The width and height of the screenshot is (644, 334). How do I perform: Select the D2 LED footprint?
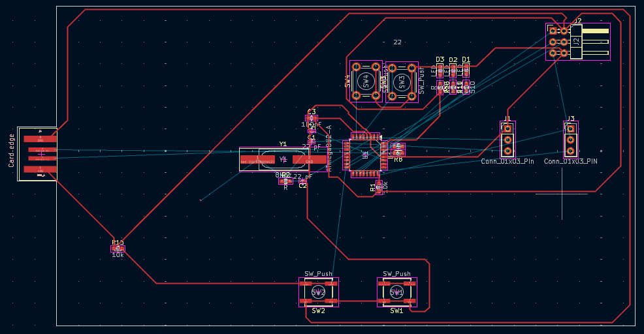(x=453, y=70)
